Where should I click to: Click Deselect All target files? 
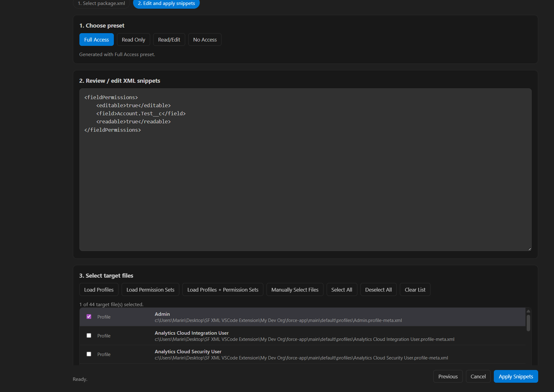pyautogui.click(x=378, y=290)
